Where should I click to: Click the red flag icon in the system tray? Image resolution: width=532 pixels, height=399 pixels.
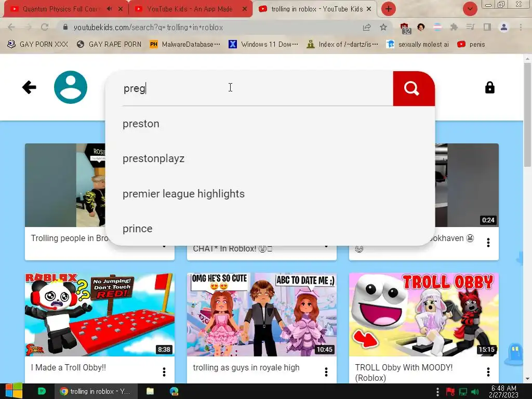(x=450, y=392)
